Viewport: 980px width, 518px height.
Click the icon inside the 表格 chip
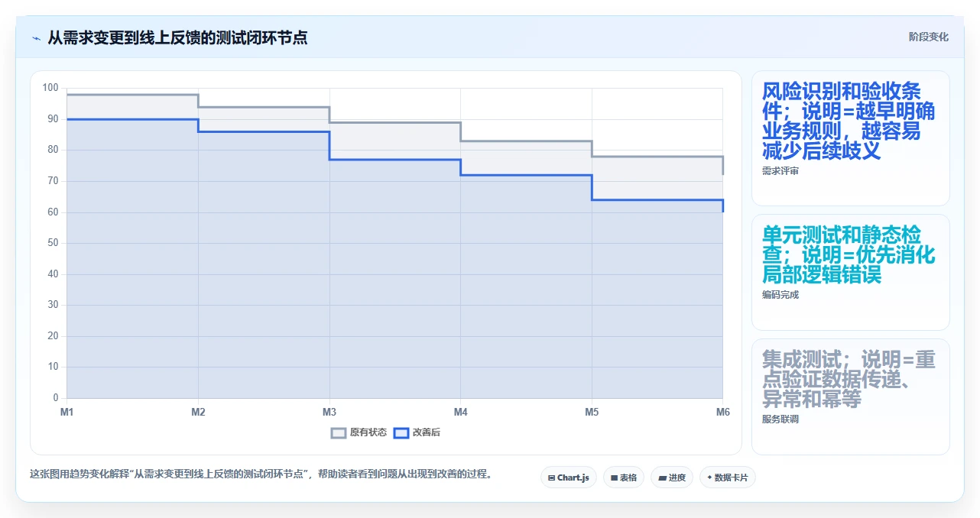614,478
